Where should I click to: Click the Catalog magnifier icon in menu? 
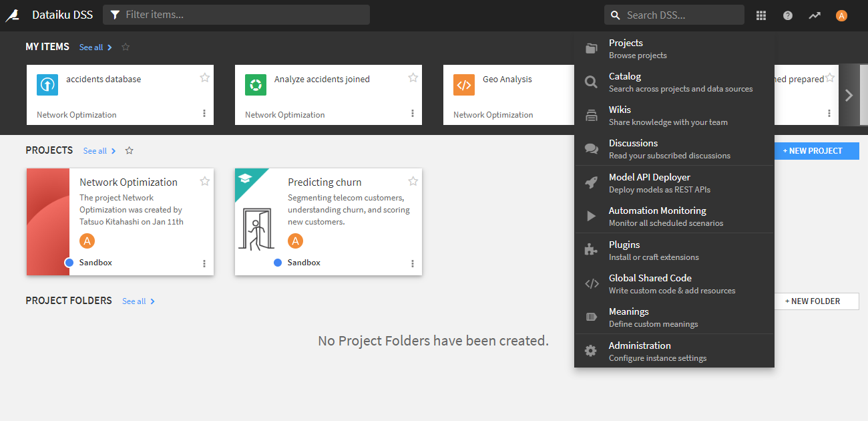(x=592, y=82)
